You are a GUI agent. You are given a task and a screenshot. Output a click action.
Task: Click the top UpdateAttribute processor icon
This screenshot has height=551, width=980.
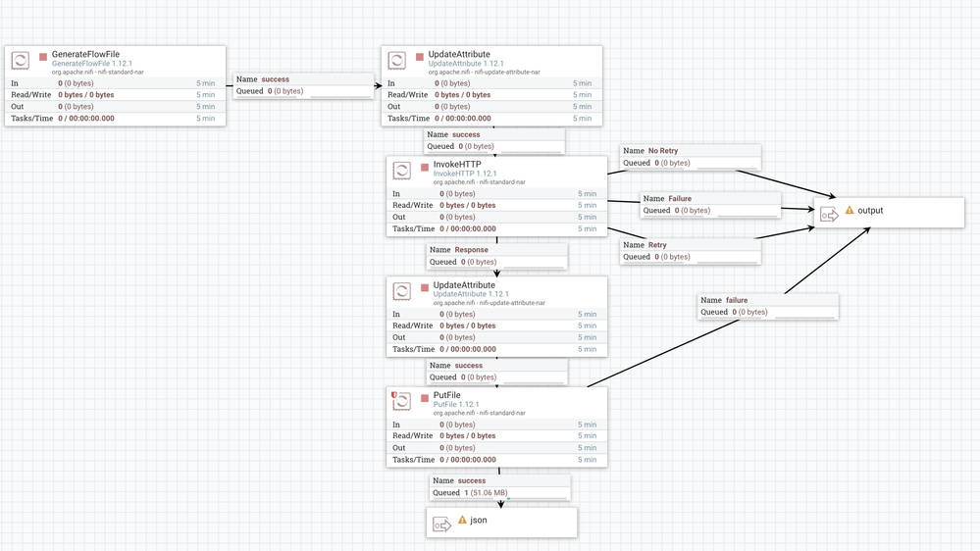pyautogui.click(x=397, y=61)
